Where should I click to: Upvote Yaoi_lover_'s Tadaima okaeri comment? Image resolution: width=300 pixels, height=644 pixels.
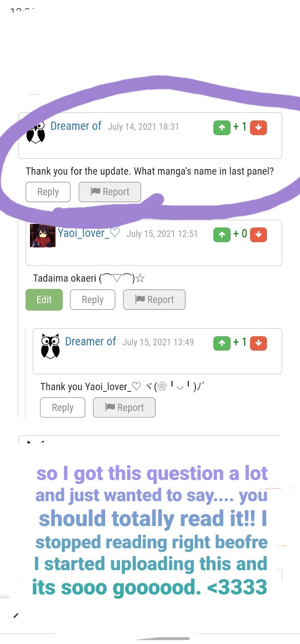coord(222,234)
